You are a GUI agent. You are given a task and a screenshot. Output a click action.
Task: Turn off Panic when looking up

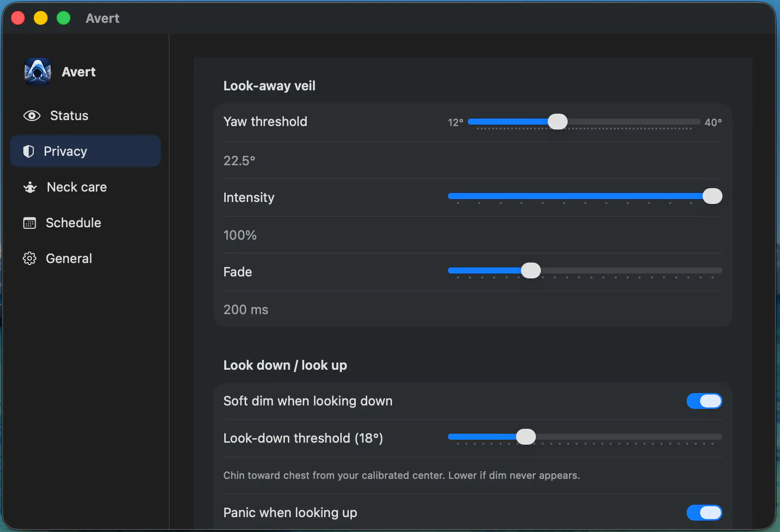[x=704, y=513]
